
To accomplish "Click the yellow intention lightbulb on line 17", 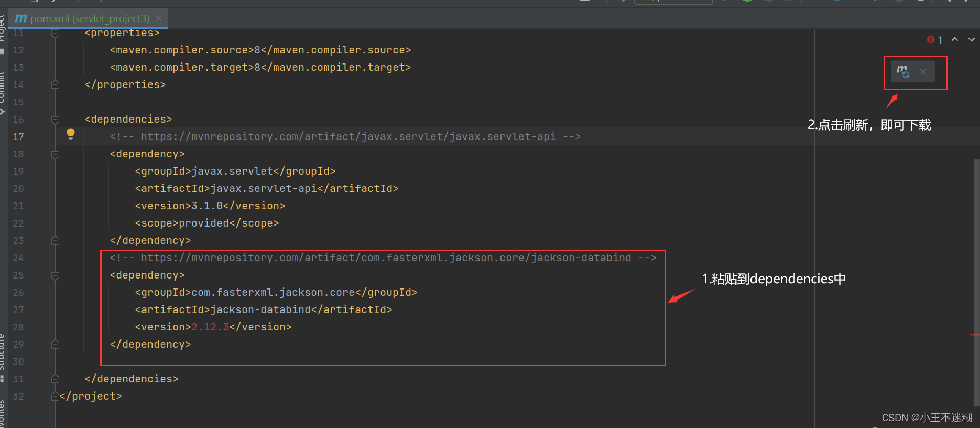I will pos(71,134).
